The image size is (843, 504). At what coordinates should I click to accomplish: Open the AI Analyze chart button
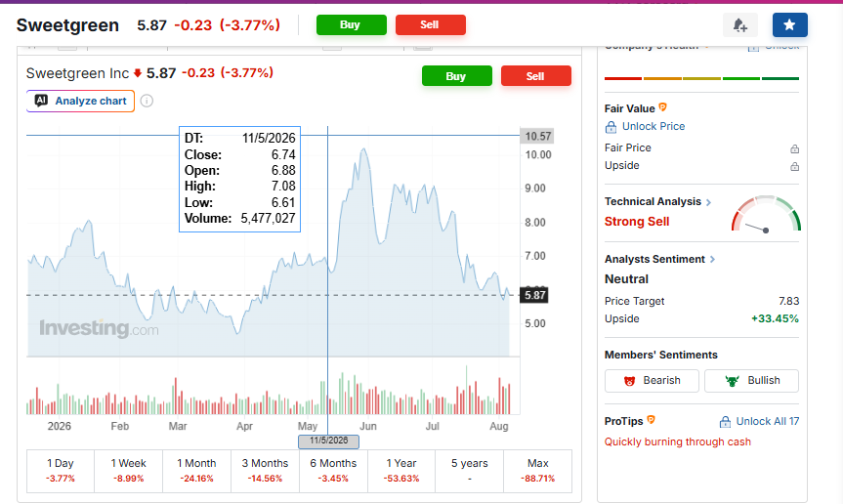(x=81, y=101)
